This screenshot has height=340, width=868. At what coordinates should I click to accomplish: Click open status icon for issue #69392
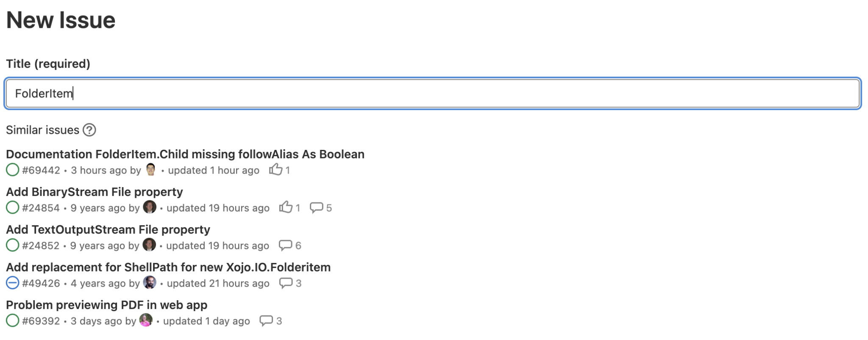pyautogui.click(x=13, y=321)
